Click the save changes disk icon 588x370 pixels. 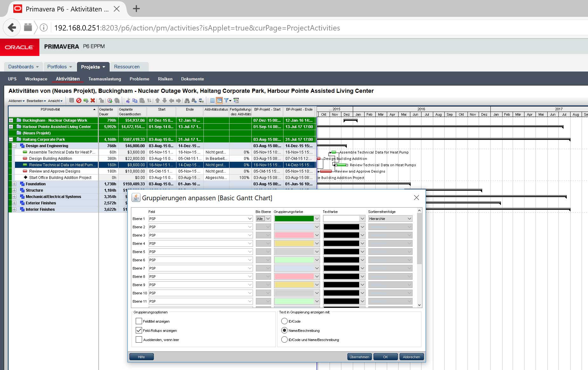click(72, 100)
